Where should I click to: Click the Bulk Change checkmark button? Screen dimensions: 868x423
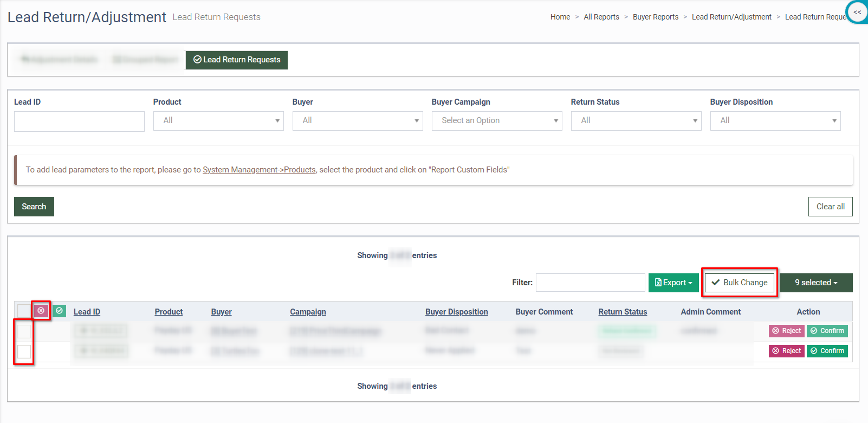click(x=739, y=283)
